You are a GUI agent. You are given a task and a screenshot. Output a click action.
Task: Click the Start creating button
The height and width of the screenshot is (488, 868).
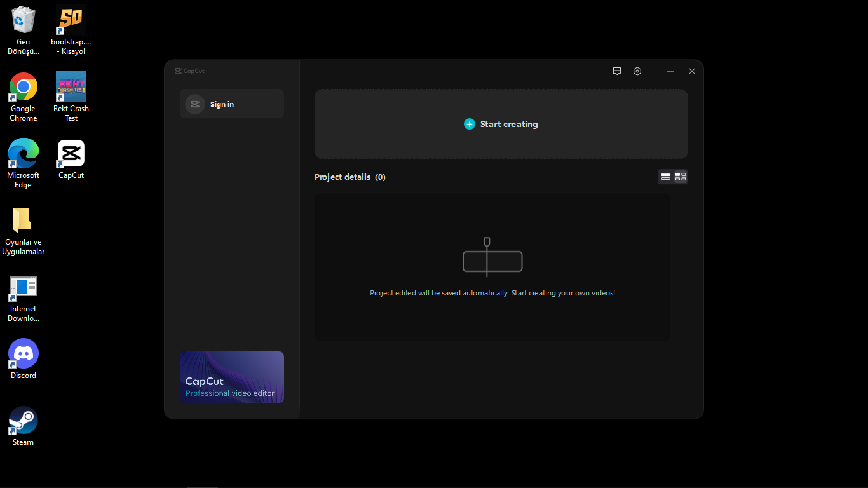(501, 124)
